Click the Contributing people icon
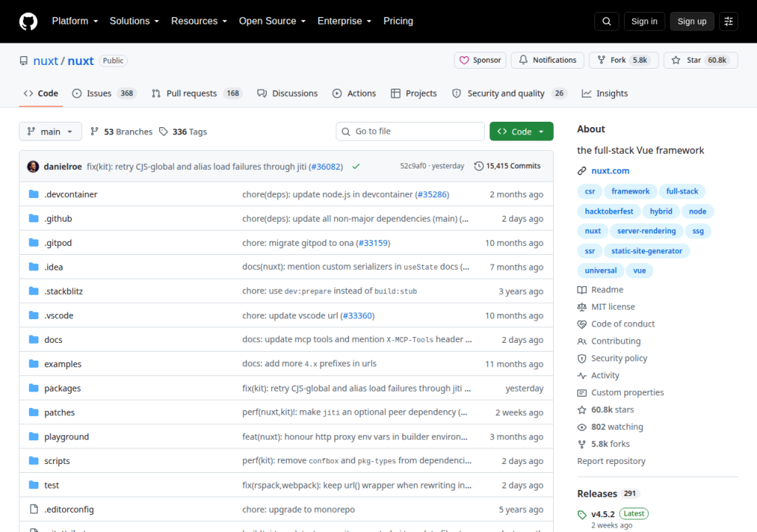Viewport: 757px width, 532px height. (x=582, y=341)
